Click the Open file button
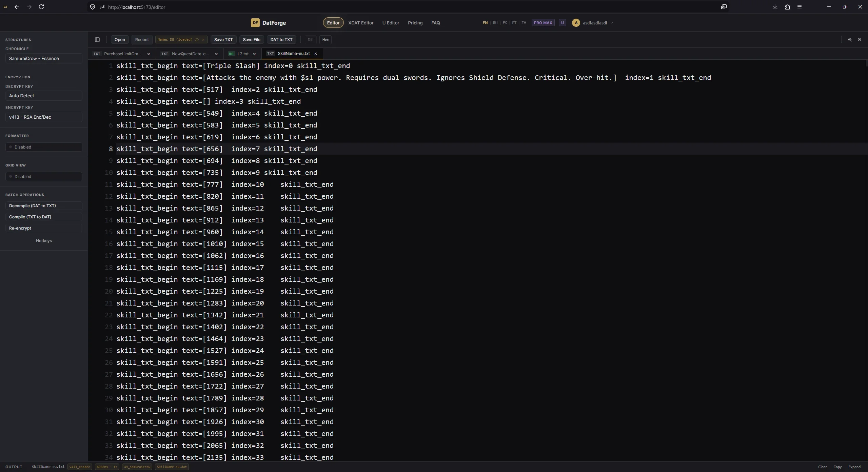This screenshot has width=868, height=472. coord(120,40)
